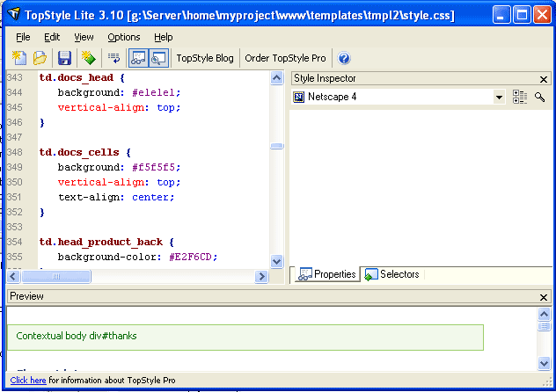The image size is (556, 392).
Task: Open the Options menu
Action: (x=124, y=37)
